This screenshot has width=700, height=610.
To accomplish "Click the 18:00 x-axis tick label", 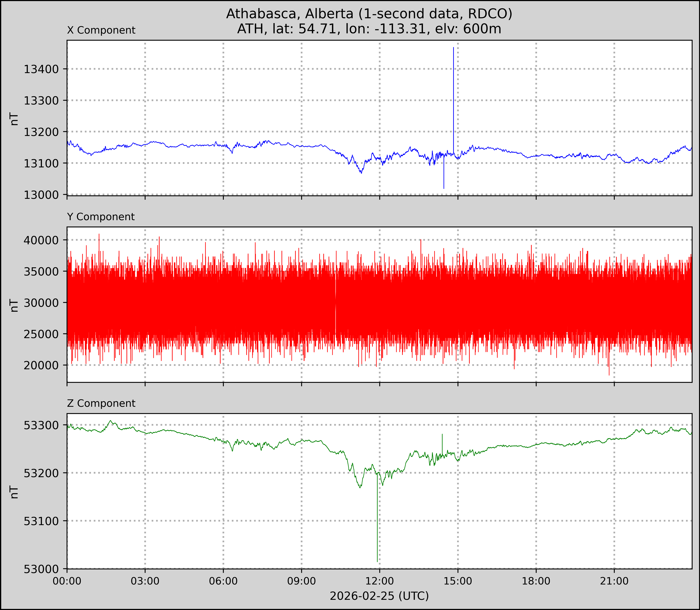I will point(536,581).
